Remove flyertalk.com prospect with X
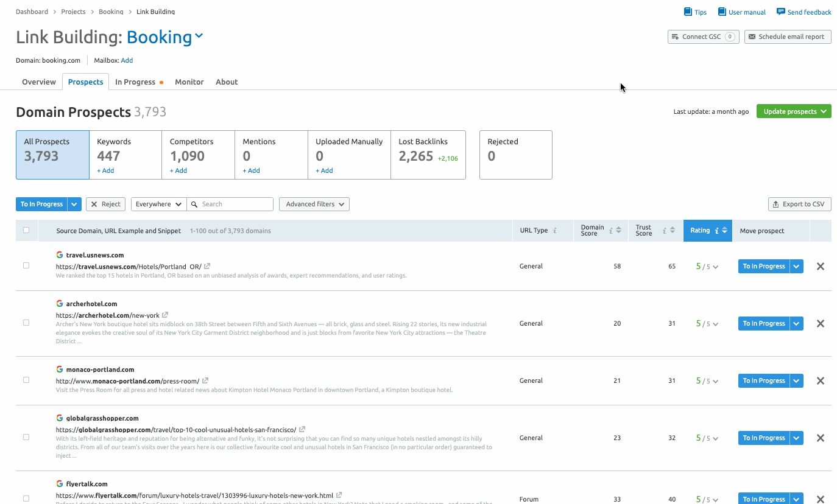Viewport: 837px width, 504px height. (x=821, y=499)
